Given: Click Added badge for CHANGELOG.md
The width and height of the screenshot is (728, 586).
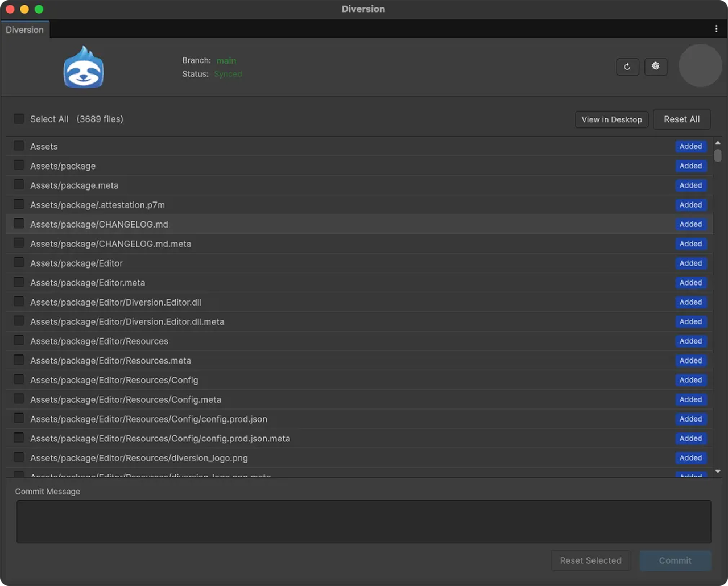Looking at the screenshot, I should point(690,224).
